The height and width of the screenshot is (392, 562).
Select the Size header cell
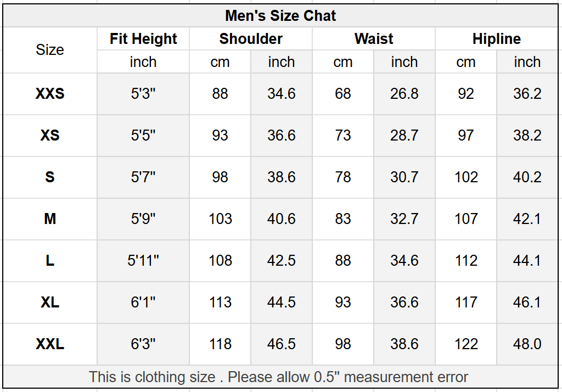[50, 50]
